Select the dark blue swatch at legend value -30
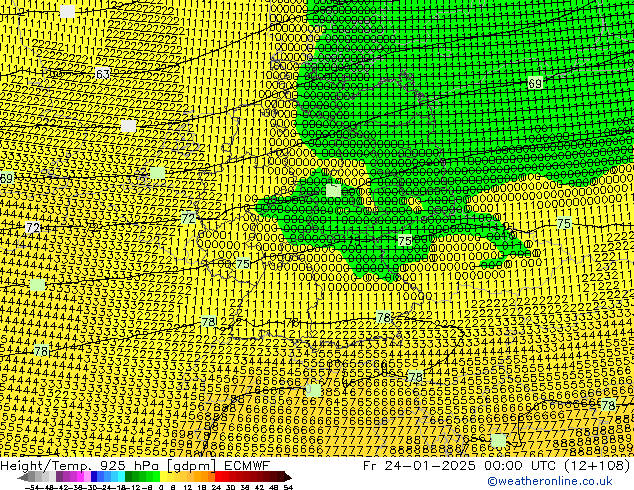This screenshot has width=634, height=490. [94, 477]
